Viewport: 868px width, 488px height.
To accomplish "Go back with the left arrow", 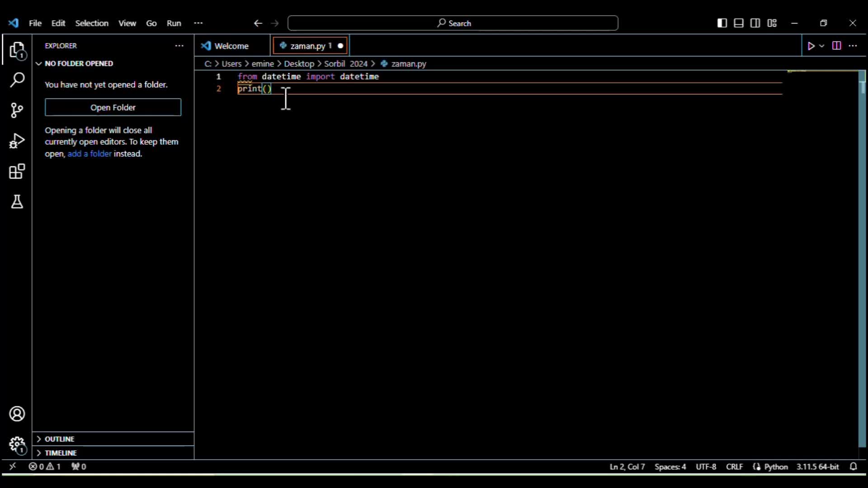I will point(258,23).
